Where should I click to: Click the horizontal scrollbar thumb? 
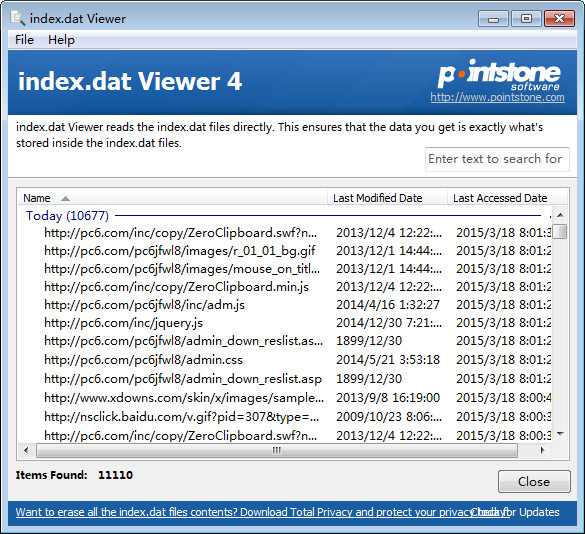point(277,450)
